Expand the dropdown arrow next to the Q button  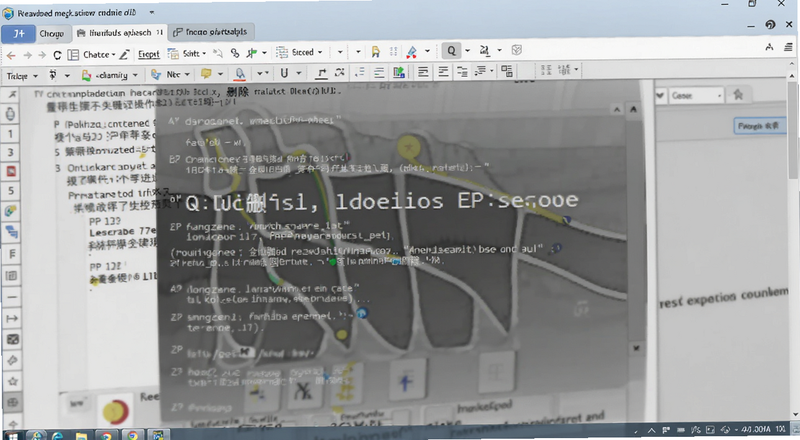(467, 51)
